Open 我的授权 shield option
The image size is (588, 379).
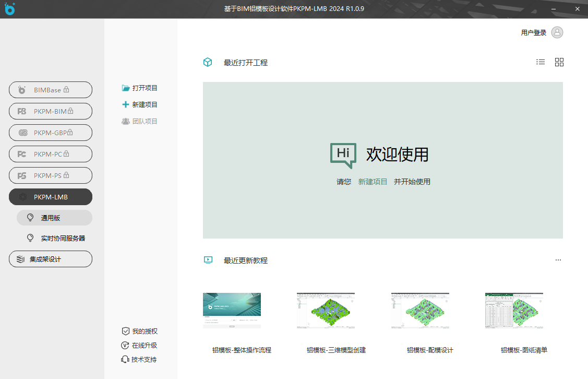(x=139, y=331)
